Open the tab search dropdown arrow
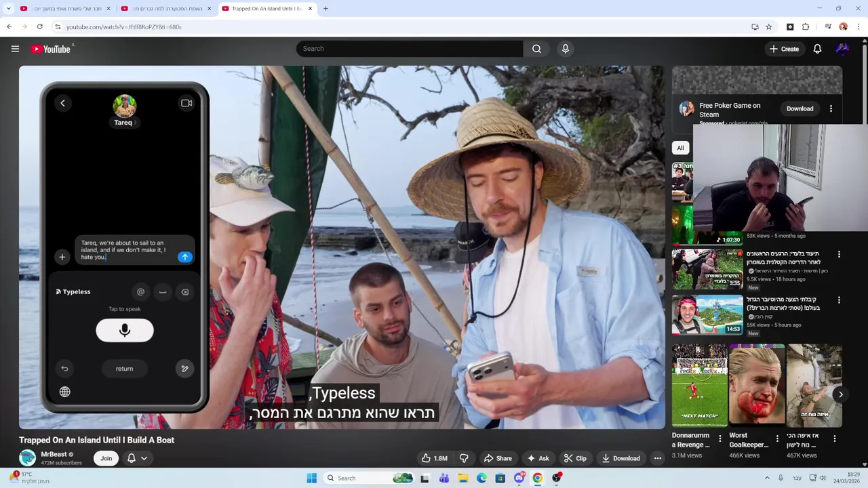This screenshot has height=488, width=868. [x=8, y=9]
